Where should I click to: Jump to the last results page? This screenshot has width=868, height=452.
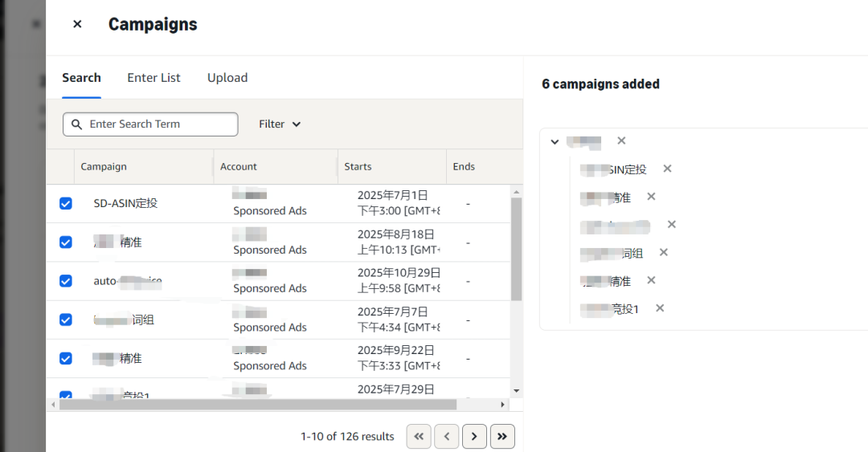click(x=502, y=436)
